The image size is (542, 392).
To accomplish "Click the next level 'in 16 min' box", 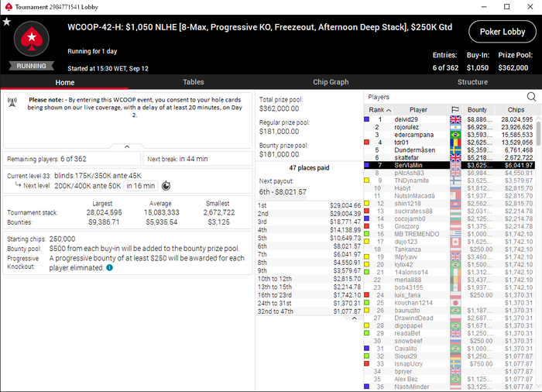I will tap(141, 186).
